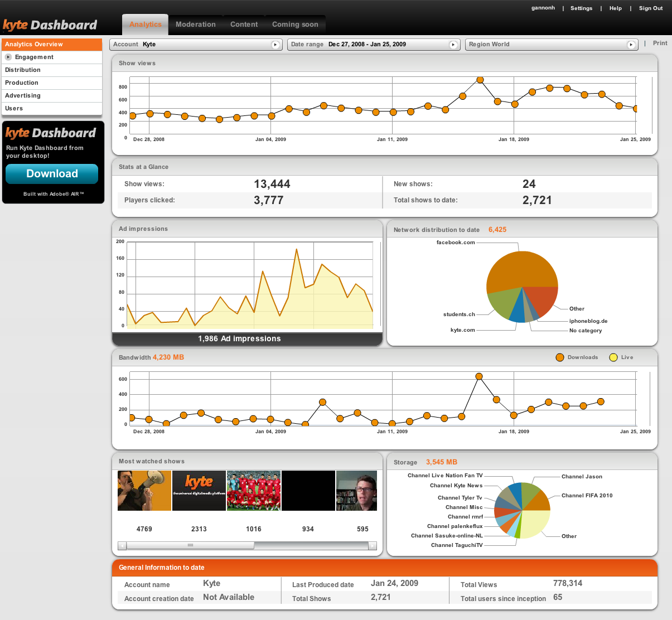Open Help link in header
The width and height of the screenshot is (672, 620).
click(x=616, y=8)
